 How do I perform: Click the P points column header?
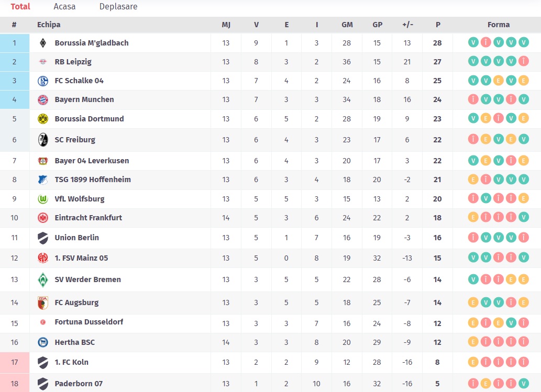(438, 25)
